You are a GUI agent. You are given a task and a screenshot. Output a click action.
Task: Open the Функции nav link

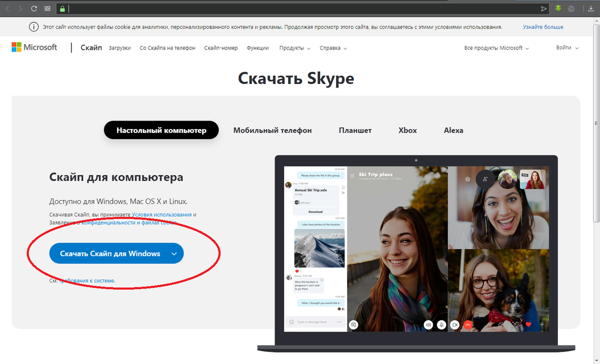[258, 48]
